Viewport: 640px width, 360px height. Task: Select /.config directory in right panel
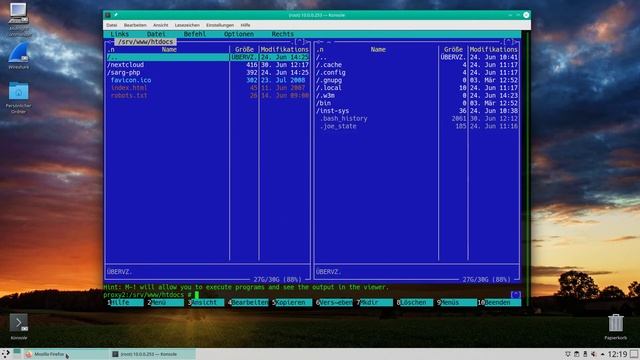point(417,73)
